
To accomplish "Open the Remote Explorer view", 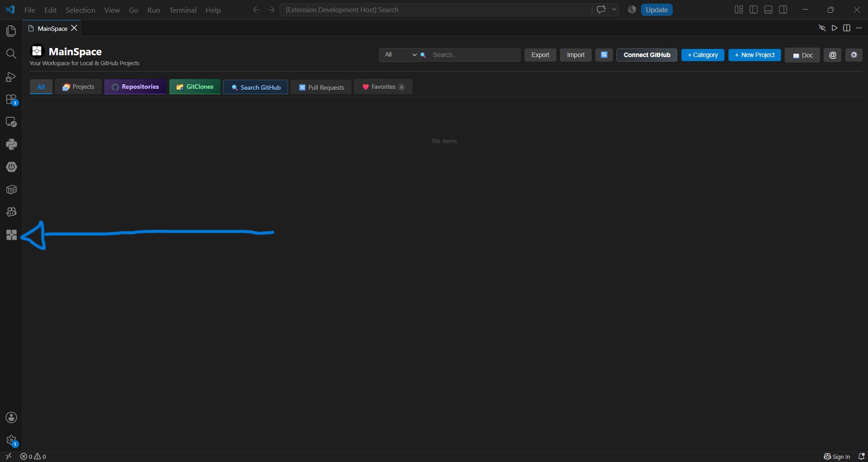I will click(x=11, y=122).
